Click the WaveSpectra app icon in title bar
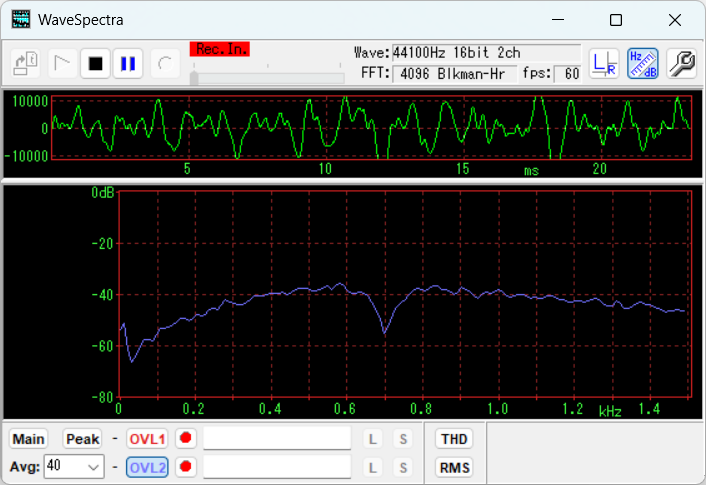Screen dimensions: 706x485 pos(21,20)
